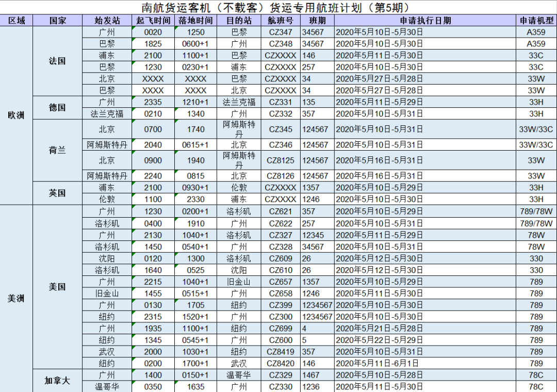Click flight number CZ8419
The width and height of the screenshot is (557, 392).
281,352
